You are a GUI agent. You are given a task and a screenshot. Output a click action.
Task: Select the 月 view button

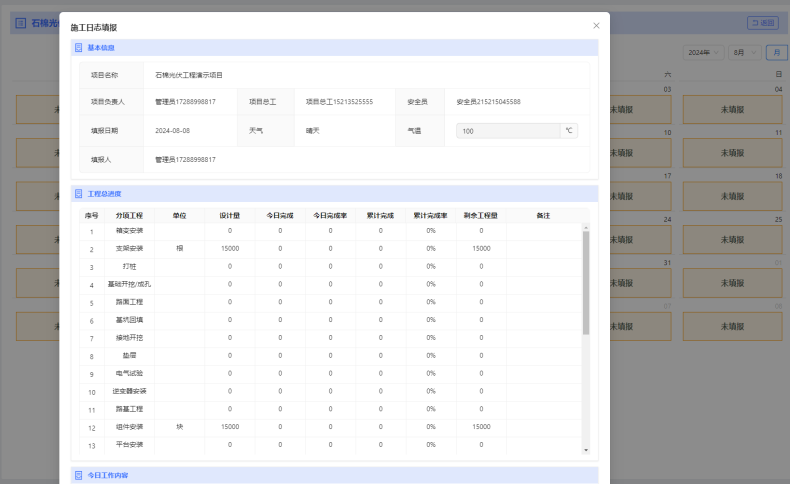776,52
